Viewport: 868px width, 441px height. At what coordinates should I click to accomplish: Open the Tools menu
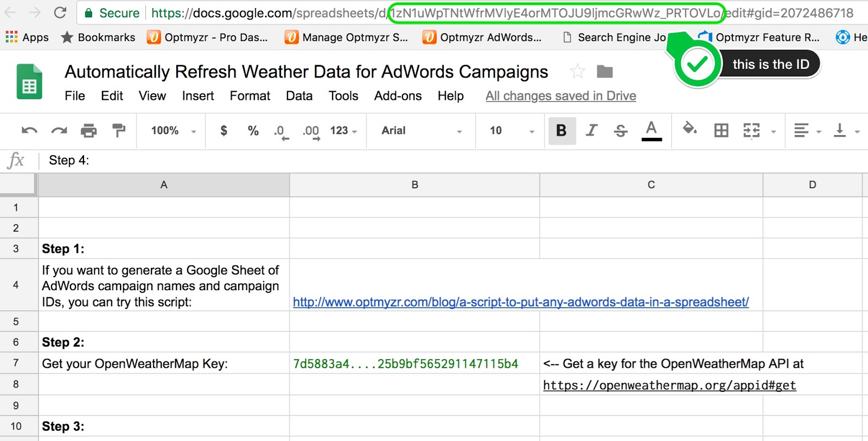click(343, 96)
